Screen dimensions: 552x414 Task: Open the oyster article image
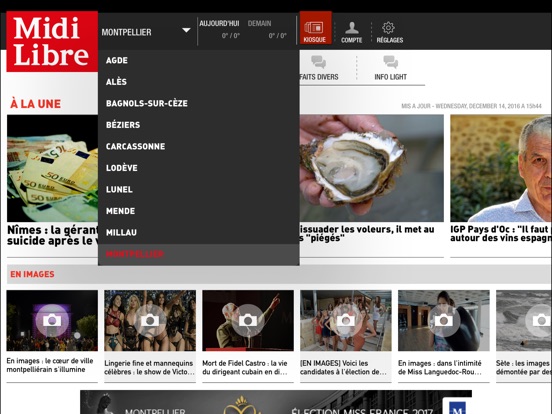tap(372, 168)
